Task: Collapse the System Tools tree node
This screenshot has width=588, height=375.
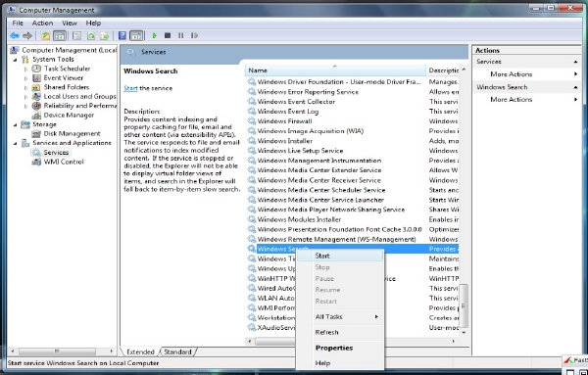Action: 16,60
